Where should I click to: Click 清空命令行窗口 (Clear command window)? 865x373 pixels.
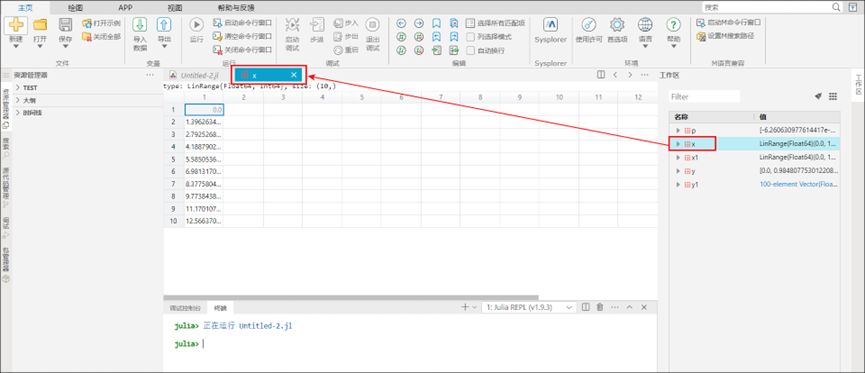(242, 36)
